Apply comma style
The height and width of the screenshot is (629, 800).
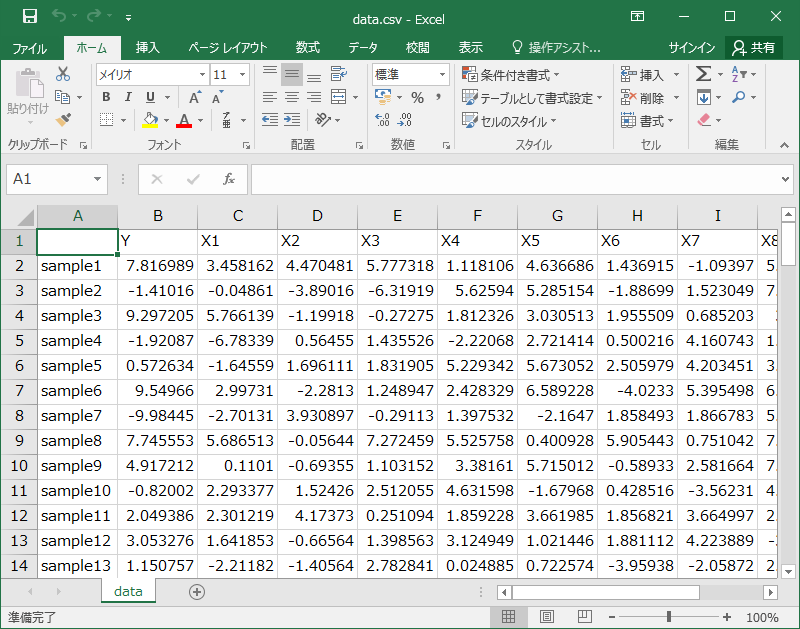439,97
